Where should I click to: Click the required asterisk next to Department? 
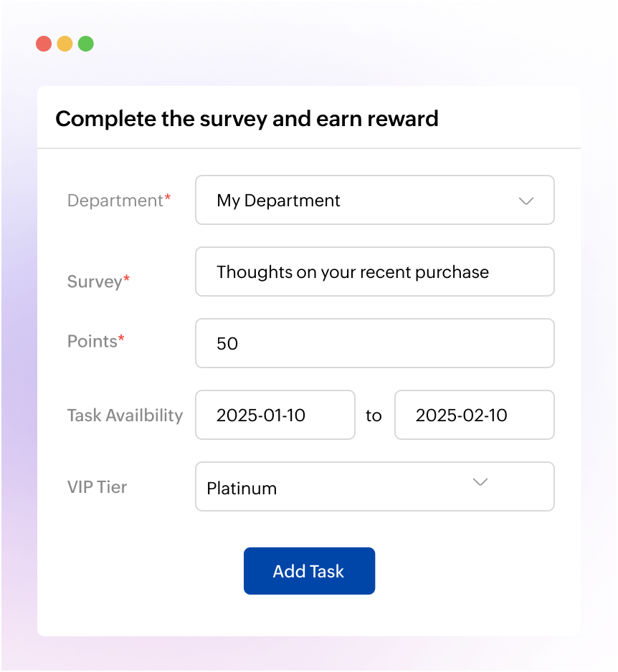[x=166, y=195]
